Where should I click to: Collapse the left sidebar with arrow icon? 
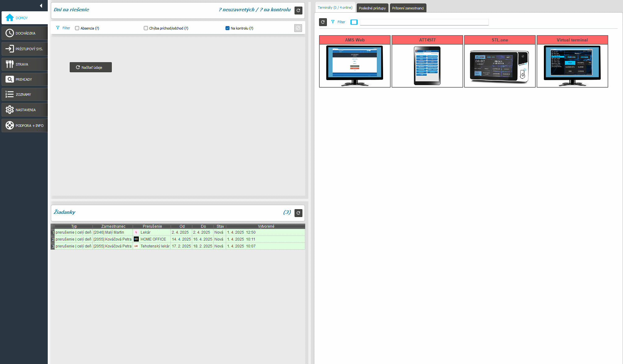click(41, 6)
